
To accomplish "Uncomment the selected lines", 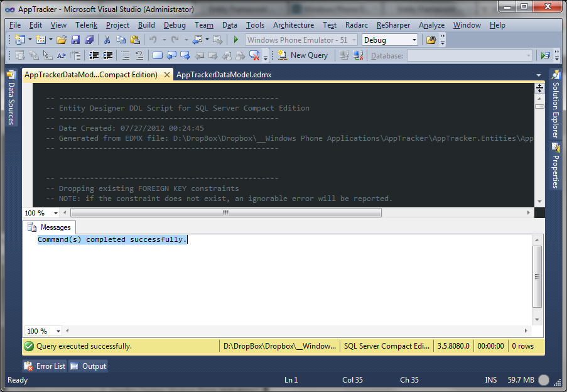I will pos(139,55).
